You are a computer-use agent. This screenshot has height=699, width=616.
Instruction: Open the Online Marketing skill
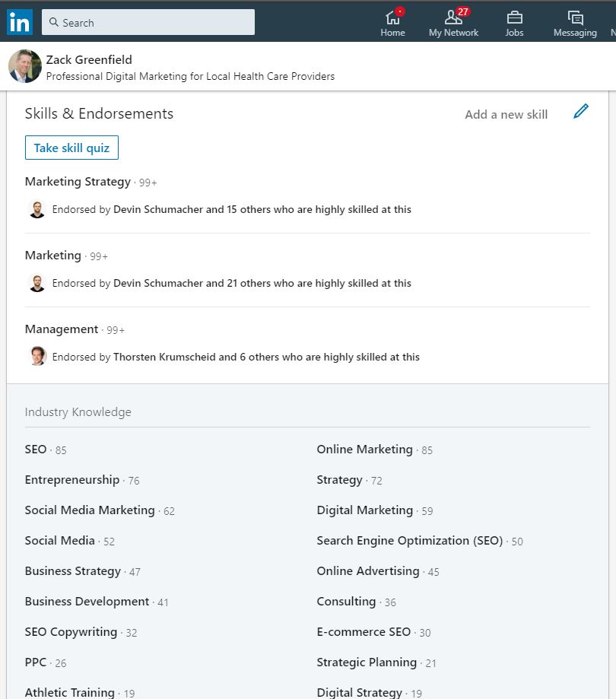364,450
